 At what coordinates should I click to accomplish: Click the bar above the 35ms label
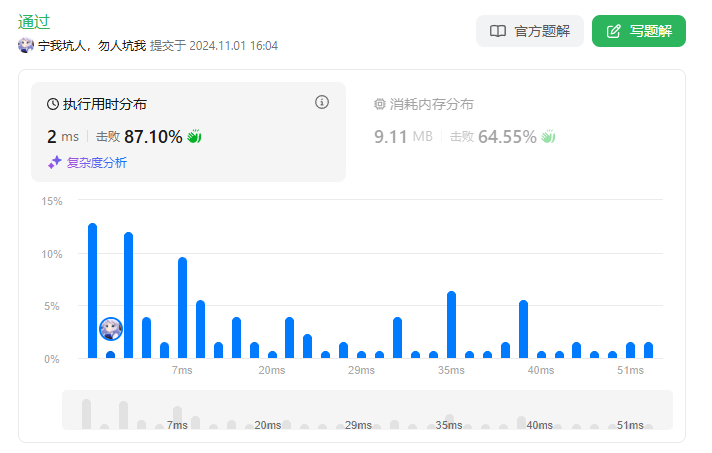coord(452,324)
